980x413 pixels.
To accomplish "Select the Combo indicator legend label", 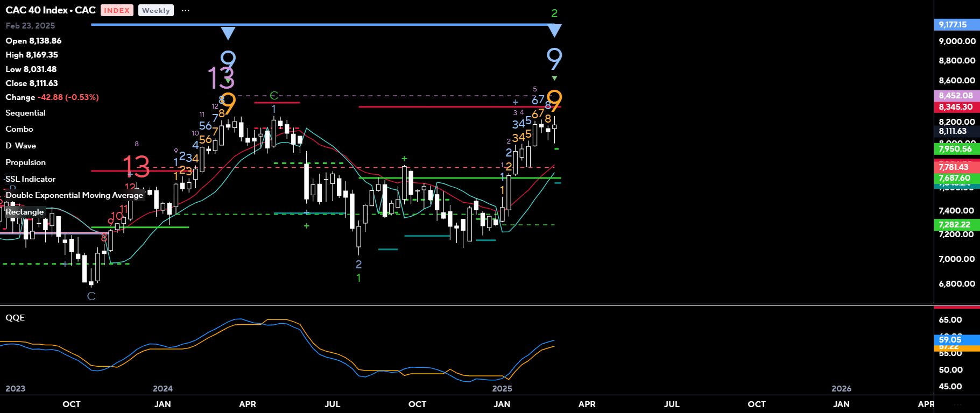I will pyautogui.click(x=19, y=129).
